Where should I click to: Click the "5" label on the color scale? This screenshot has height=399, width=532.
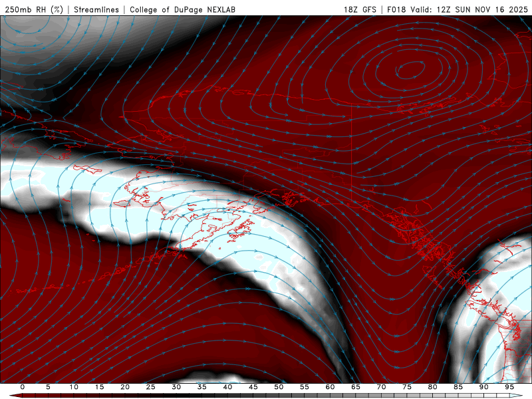(x=48, y=387)
